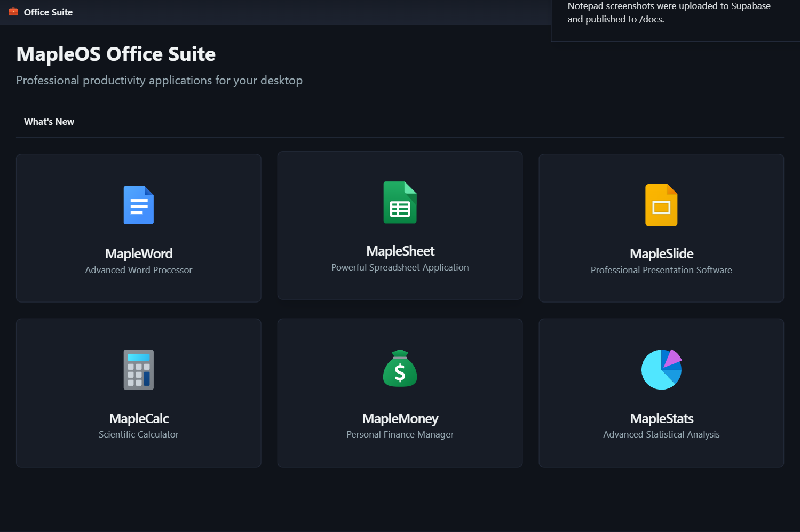Viewport: 800px width, 532px height.
Task: Click the MapleOS Office Suite heading
Action: click(116, 54)
